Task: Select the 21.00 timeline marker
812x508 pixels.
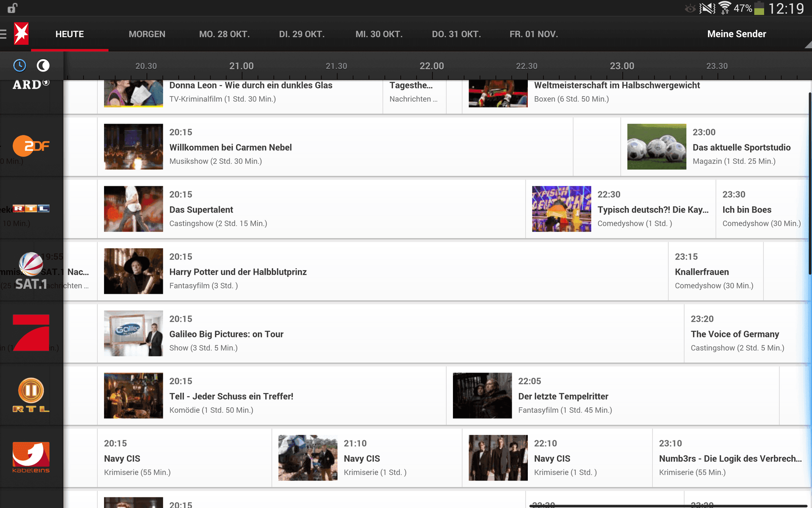Action: (x=241, y=66)
